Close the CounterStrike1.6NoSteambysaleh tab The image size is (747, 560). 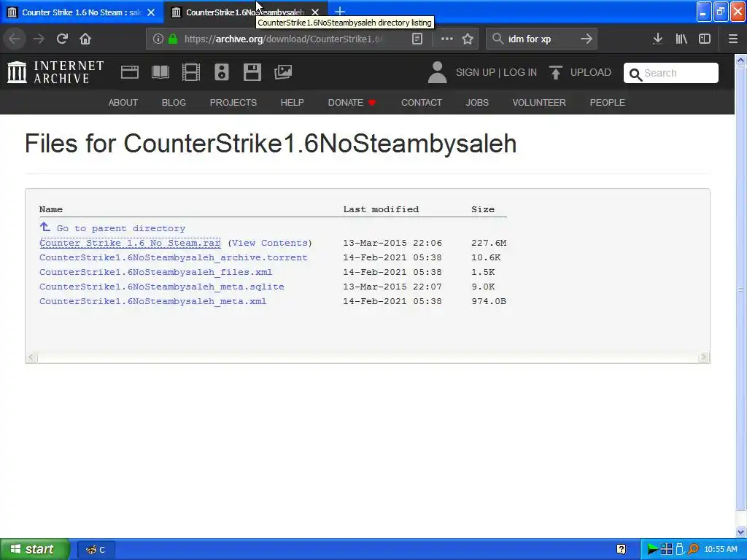(x=315, y=12)
